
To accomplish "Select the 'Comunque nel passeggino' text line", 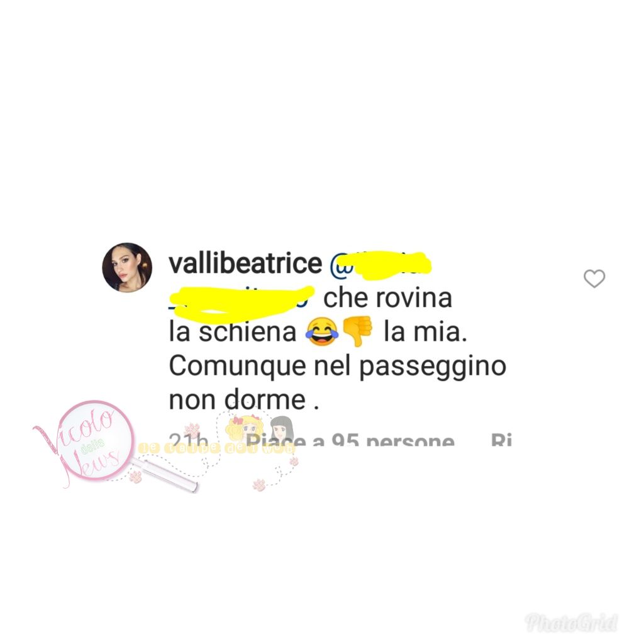I will click(x=337, y=366).
